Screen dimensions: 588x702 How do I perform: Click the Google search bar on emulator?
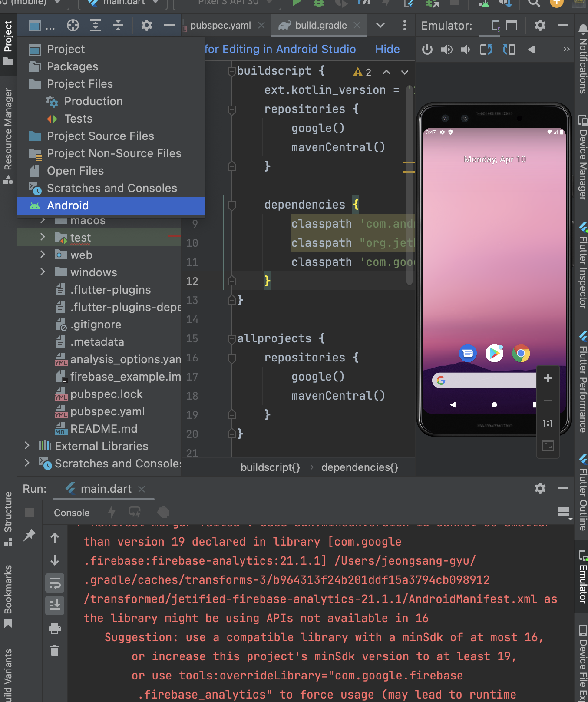point(484,381)
